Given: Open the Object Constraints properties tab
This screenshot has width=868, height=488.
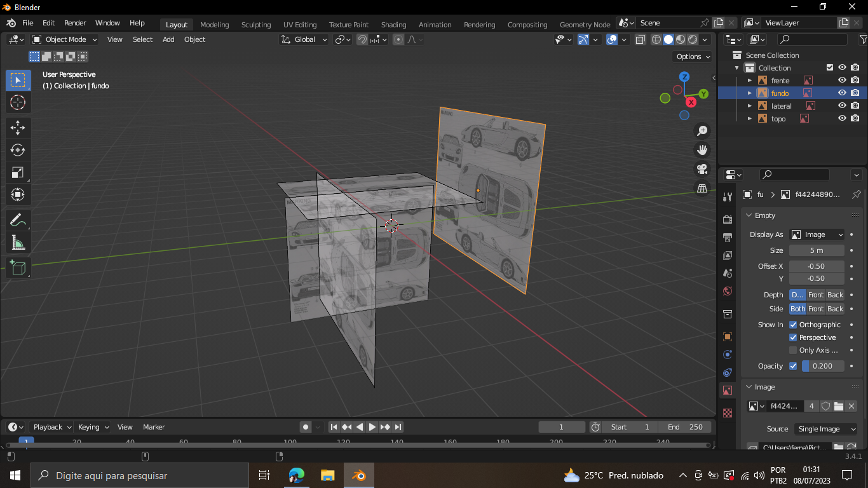Looking at the screenshot, I should (x=728, y=372).
